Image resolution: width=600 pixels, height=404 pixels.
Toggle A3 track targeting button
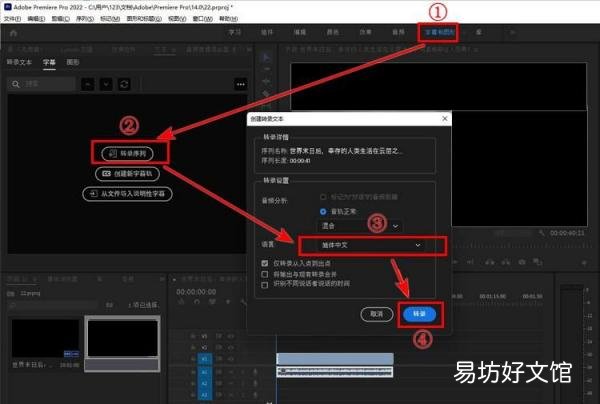click(204, 394)
